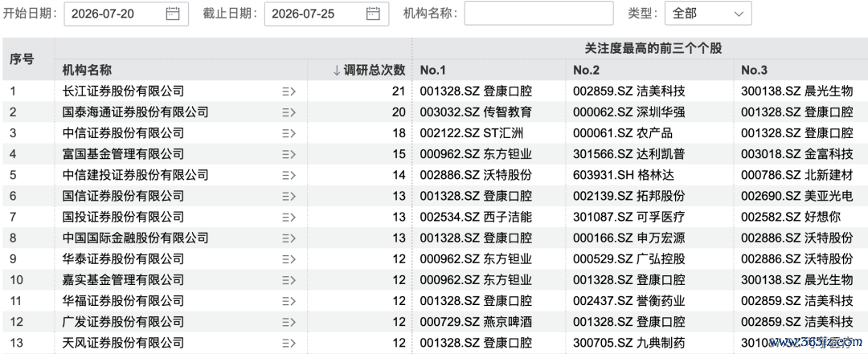The width and height of the screenshot is (868, 354).
Task: Click the 机构名称 column header
Action: (87, 71)
